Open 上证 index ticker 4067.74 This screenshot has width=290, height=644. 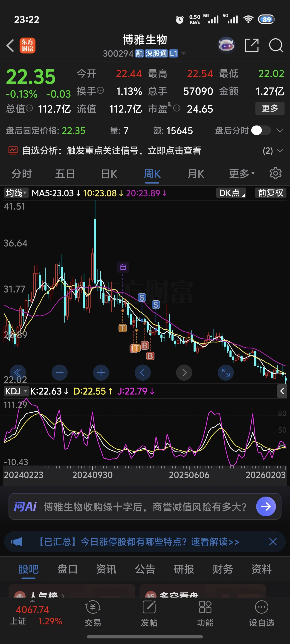coord(36,615)
